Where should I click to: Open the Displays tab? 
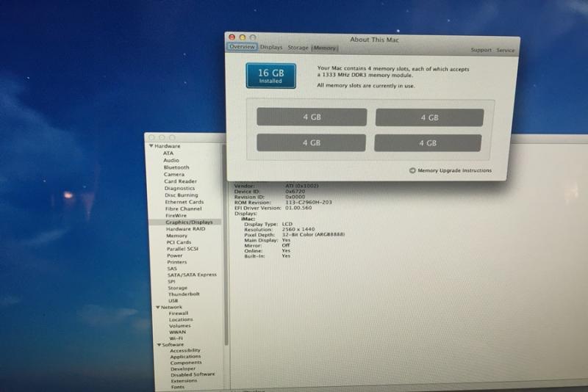coord(271,48)
